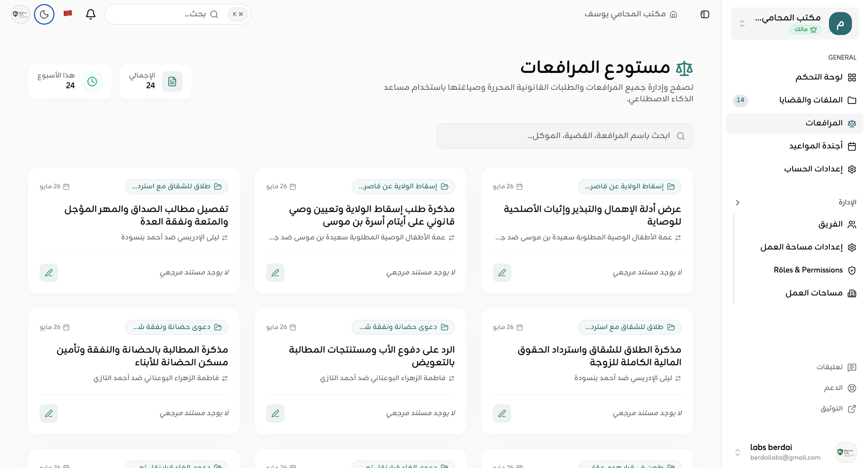Open title تفصيل مطالب الصداق والمهر المؤجل

146,215
